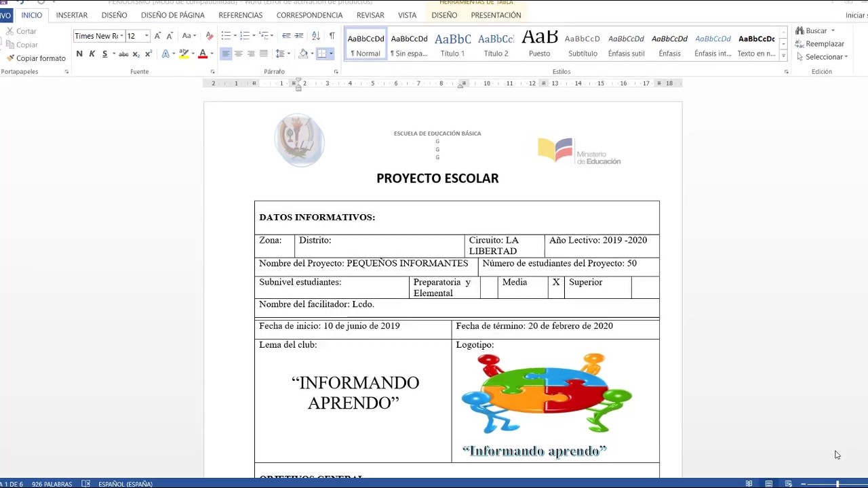
Task: Apply the Título 1 style
Action: (452, 44)
